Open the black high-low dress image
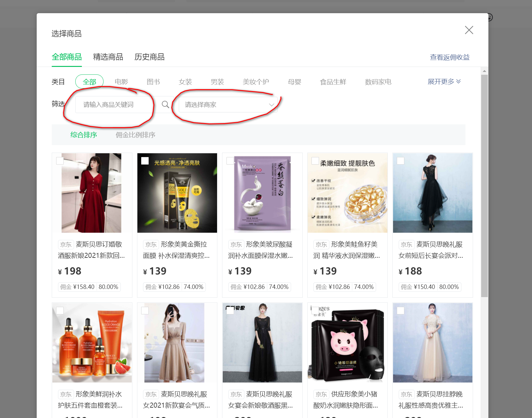The image size is (532, 418). 433,193
